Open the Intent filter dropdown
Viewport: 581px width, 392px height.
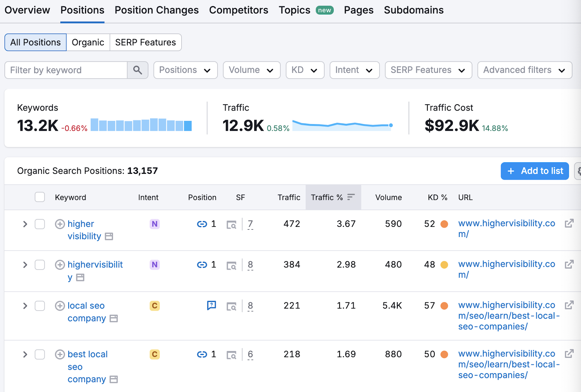[354, 70]
